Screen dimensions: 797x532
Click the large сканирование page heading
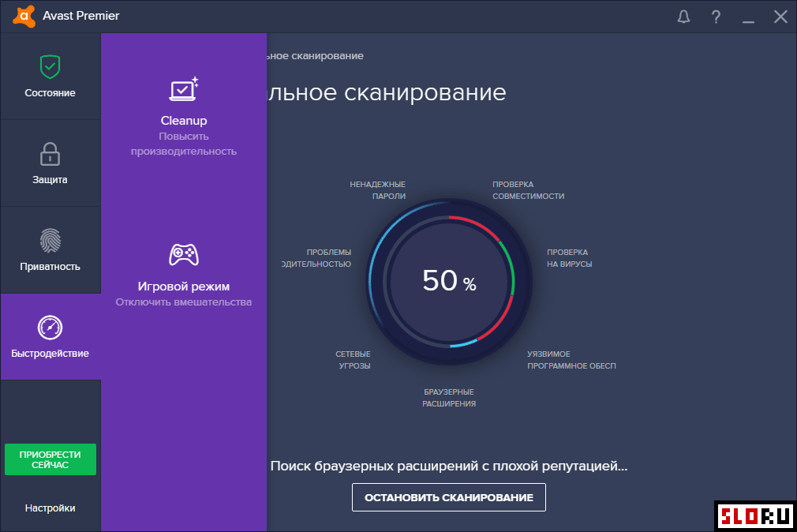tap(387, 92)
